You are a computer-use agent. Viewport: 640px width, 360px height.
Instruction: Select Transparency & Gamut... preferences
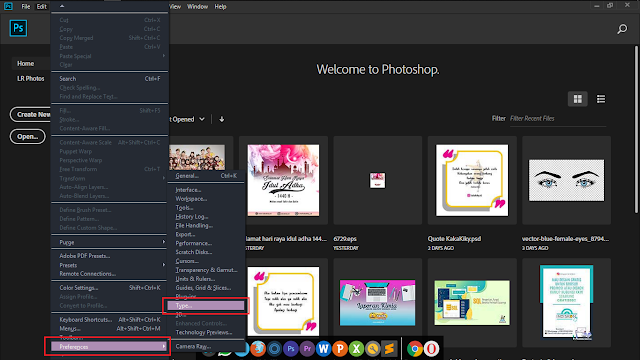click(x=206, y=270)
